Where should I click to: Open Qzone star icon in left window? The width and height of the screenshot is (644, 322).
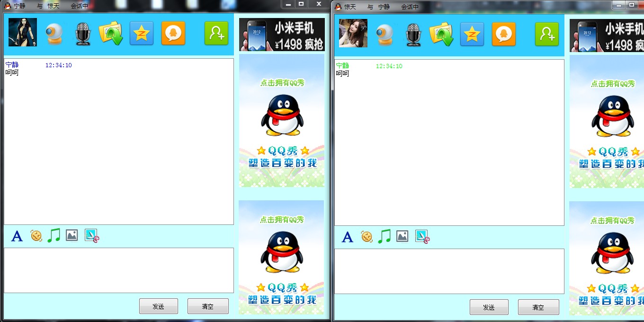point(142,33)
